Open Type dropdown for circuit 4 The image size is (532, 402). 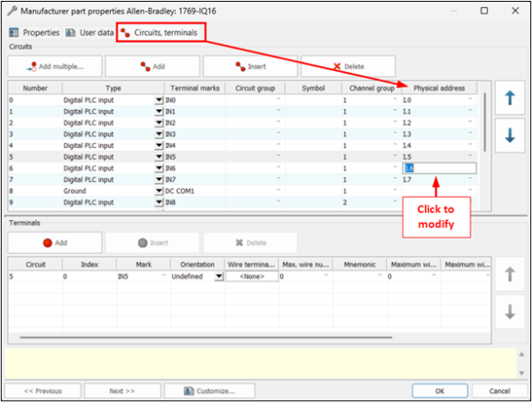(x=159, y=146)
